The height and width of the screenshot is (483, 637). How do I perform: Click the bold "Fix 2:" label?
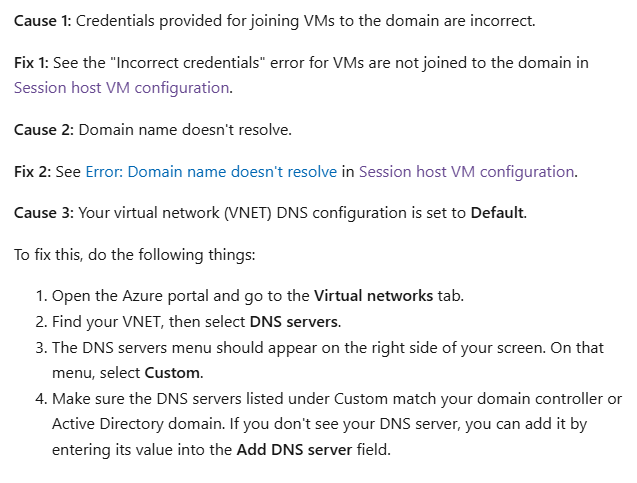[x=32, y=172]
